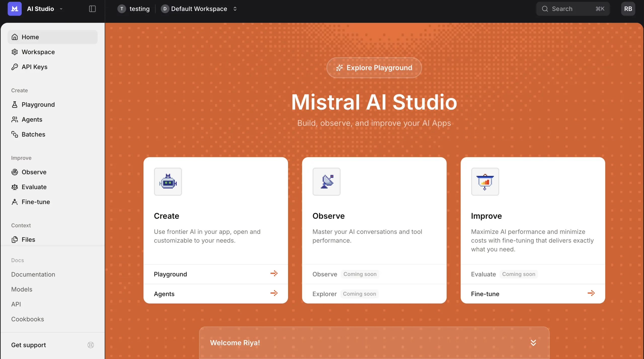Toggle the sidebar collapse panel icon
Viewport: 644px width, 359px height.
click(x=92, y=9)
